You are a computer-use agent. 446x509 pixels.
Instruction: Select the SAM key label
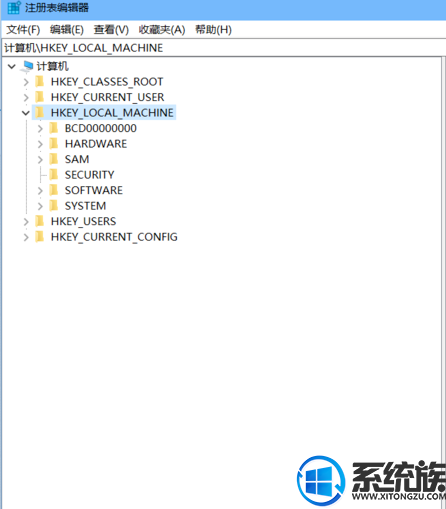(x=77, y=160)
